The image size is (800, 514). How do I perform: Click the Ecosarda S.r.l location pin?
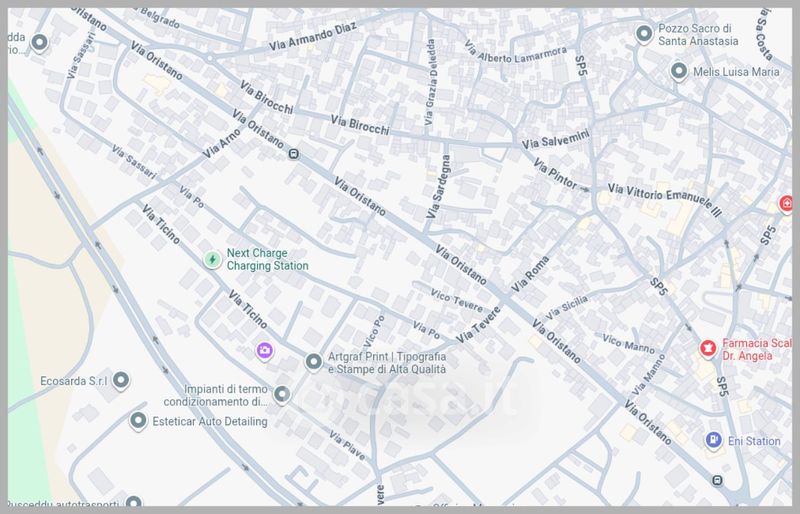(121, 380)
